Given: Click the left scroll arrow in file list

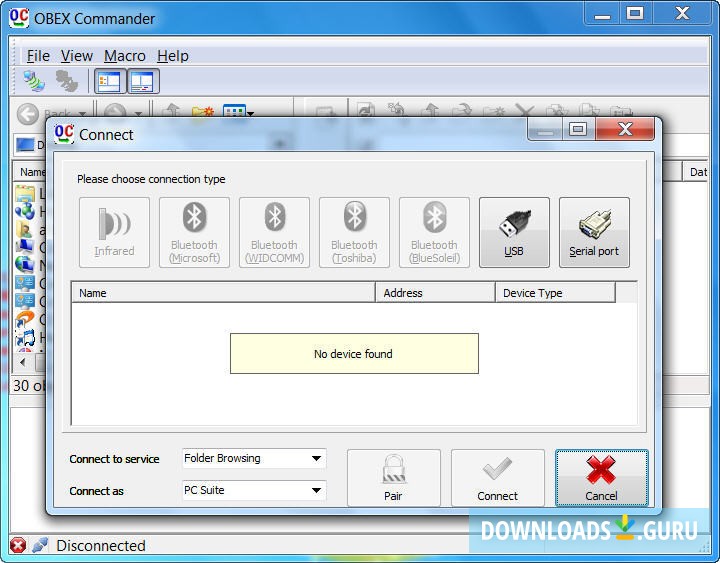Looking at the screenshot, I should 23,362.
